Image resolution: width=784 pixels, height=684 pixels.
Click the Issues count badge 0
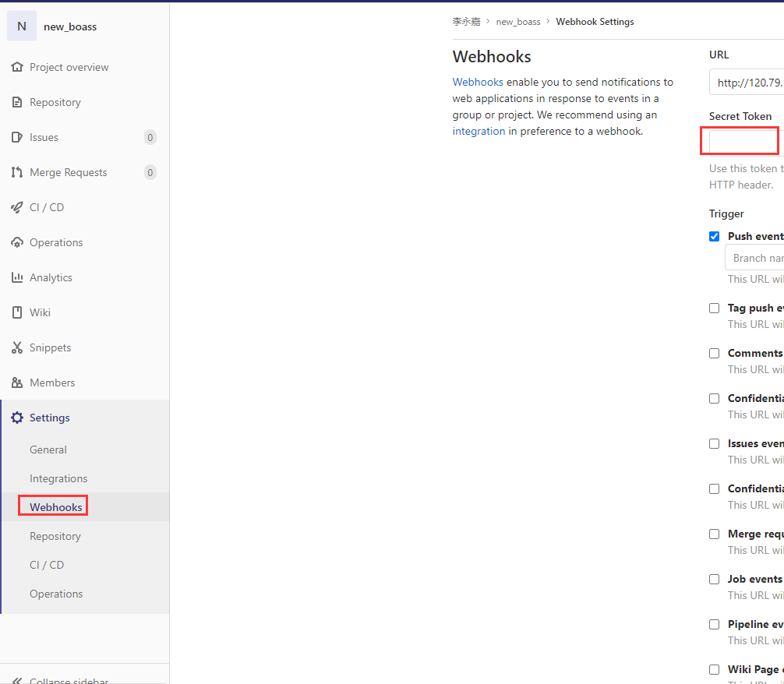150,137
